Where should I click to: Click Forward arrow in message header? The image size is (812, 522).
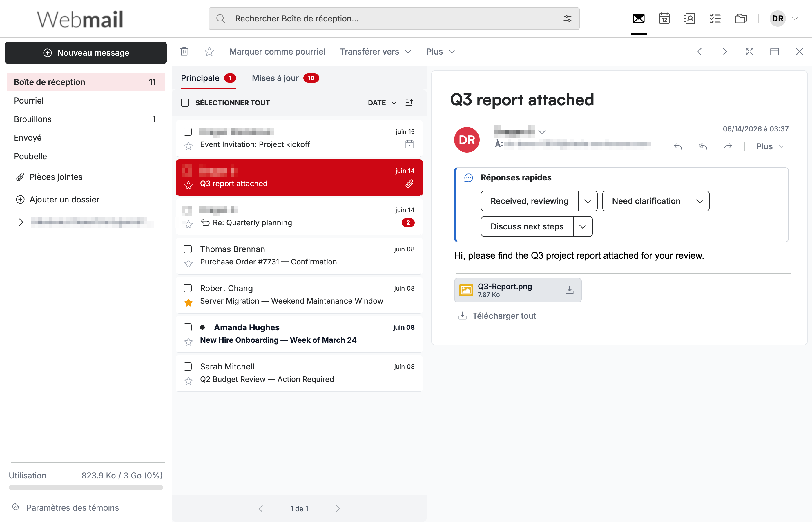728,146
